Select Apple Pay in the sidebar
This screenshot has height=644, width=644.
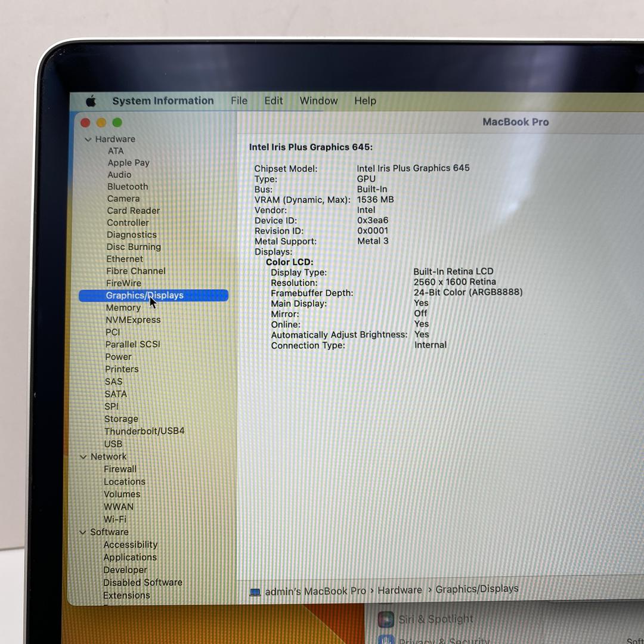[x=129, y=163]
